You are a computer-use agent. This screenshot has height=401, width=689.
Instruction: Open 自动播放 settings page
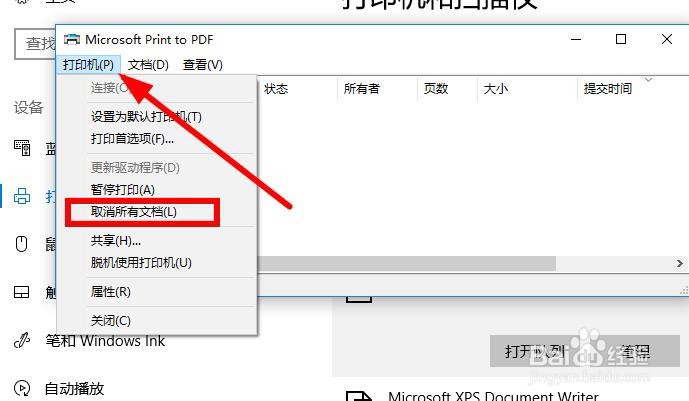click(x=74, y=389)
